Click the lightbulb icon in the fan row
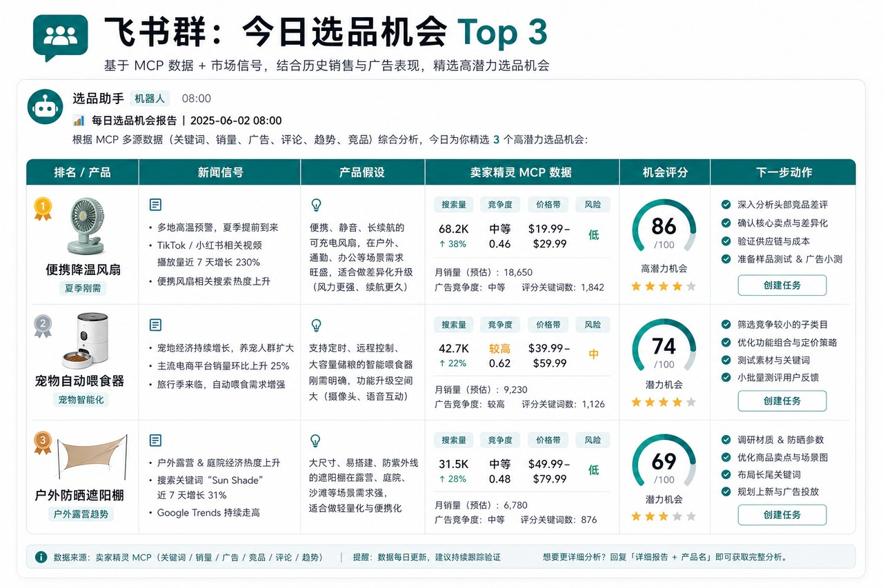Viewport: 883px width, 588px height. [x=317, y=205]
